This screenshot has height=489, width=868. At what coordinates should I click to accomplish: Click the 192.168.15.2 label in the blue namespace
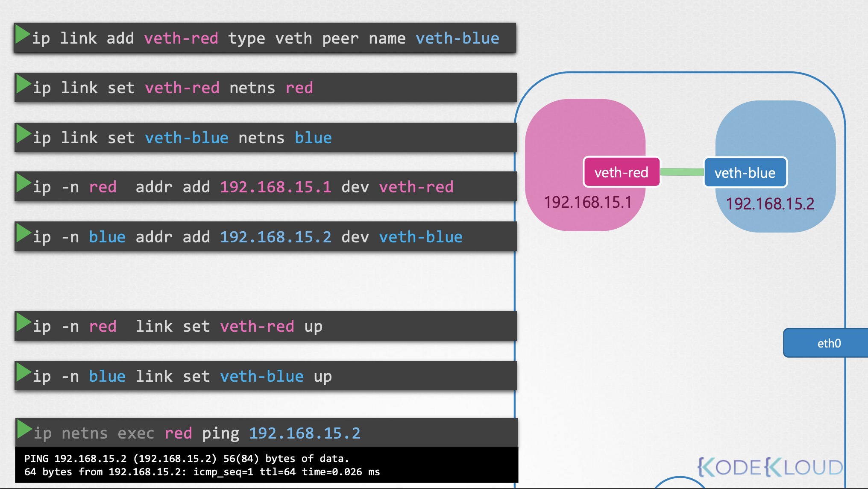point(770,204)
